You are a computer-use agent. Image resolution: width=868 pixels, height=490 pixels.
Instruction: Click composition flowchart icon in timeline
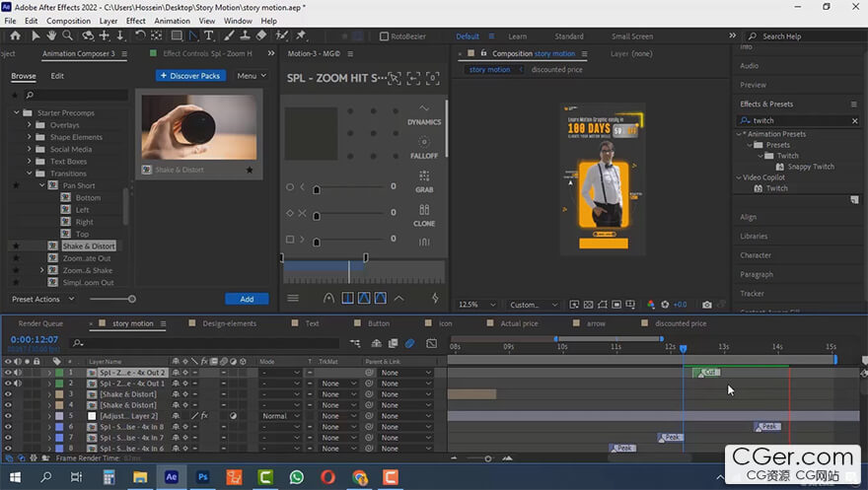click(x=355, y=343)
